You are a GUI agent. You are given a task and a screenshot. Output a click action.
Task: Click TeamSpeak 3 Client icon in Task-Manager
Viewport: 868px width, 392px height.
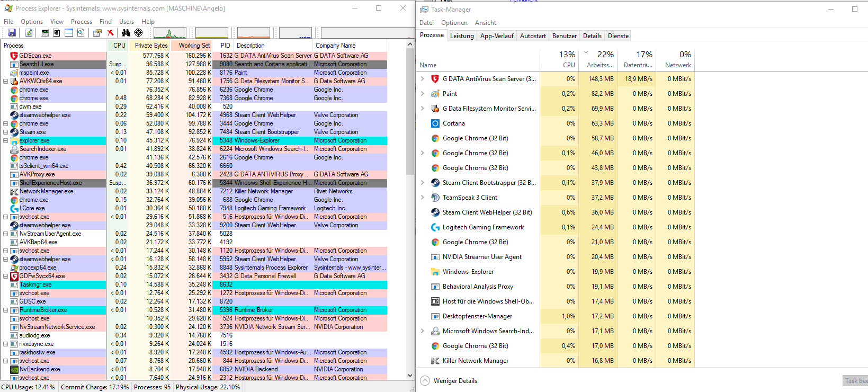click(x=435, y=198)
